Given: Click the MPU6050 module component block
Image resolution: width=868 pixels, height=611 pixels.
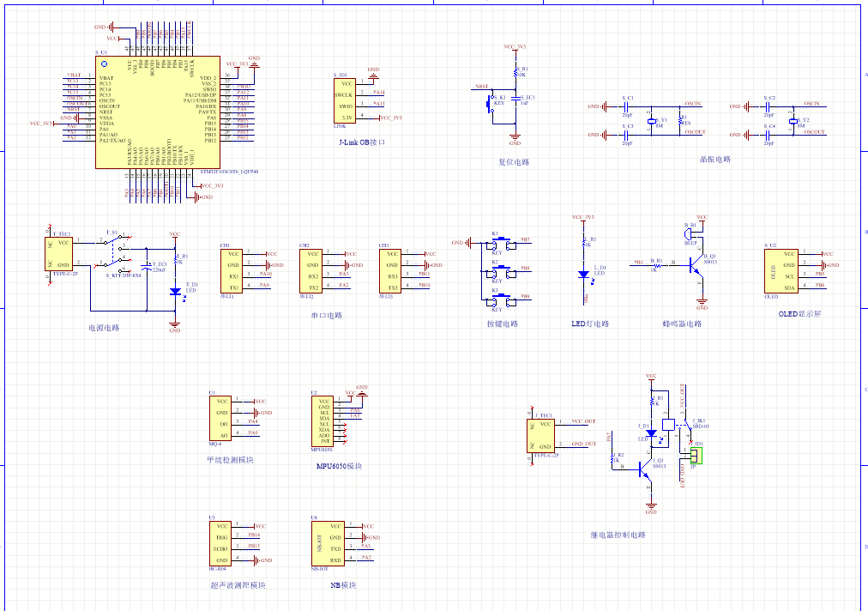Looking at the screenshot, I should (322, 420).
